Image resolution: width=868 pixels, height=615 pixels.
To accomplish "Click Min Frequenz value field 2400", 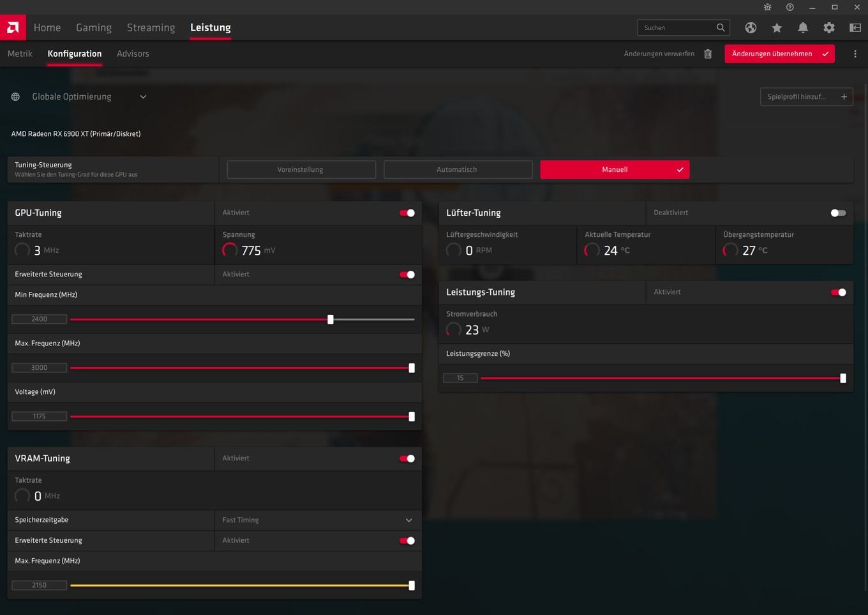I will click(x=40, y=319).
